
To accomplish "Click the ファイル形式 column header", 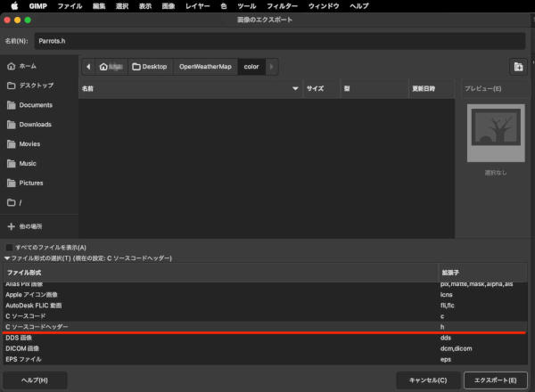I will [220, 273].
